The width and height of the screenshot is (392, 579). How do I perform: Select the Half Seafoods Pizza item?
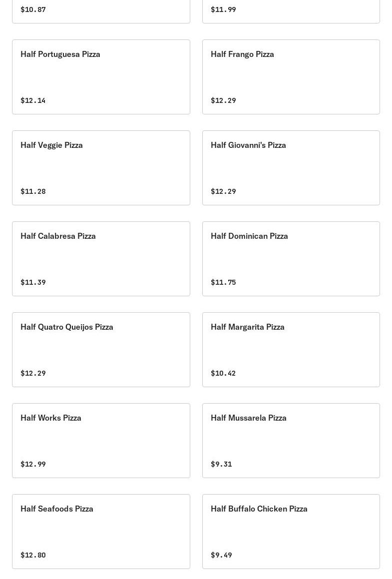(101, 532)
